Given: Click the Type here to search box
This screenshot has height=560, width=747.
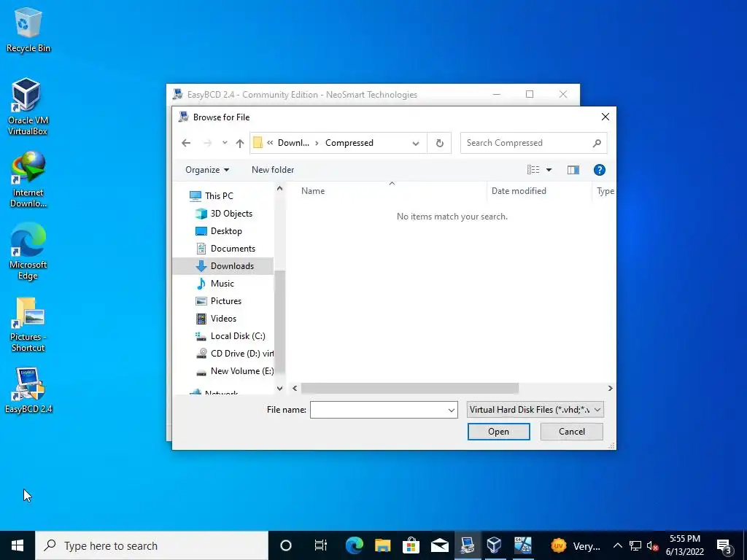Looking at the screenshot, I should (x=152, y=545).
